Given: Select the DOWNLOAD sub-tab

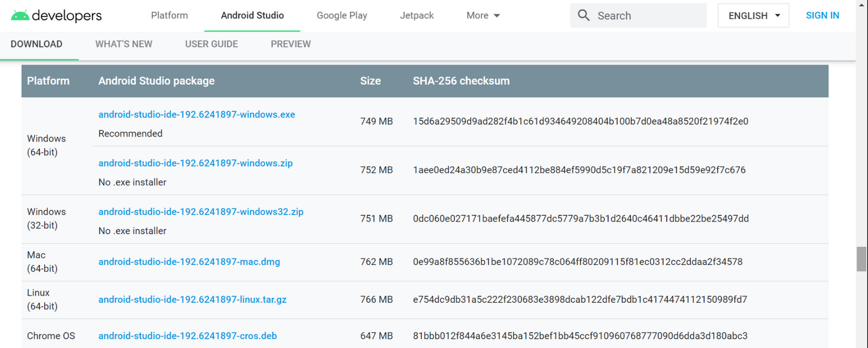Looking at the screenshot, I should pyautogui.click(x=37, y=44).
